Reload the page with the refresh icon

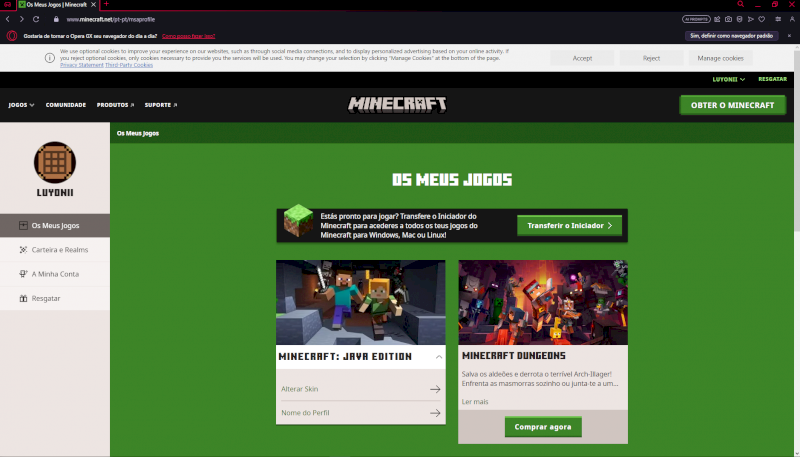(x=36, y=19)
